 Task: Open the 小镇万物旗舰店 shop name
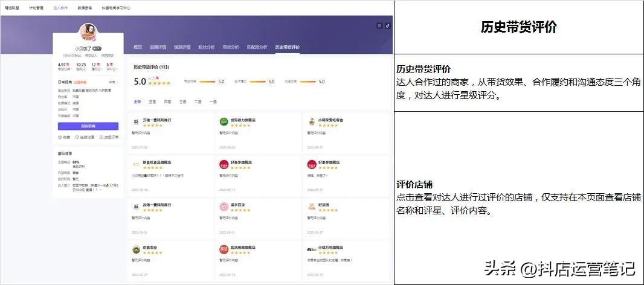click(x=330, y=248)
